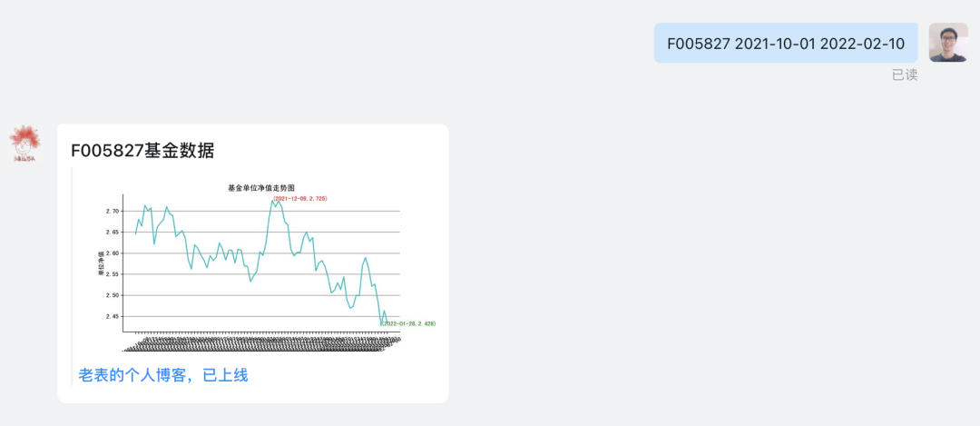Open the bot's red sketch avatar
980x426 pixels.
pyautogui.click(x=25, y=144)
